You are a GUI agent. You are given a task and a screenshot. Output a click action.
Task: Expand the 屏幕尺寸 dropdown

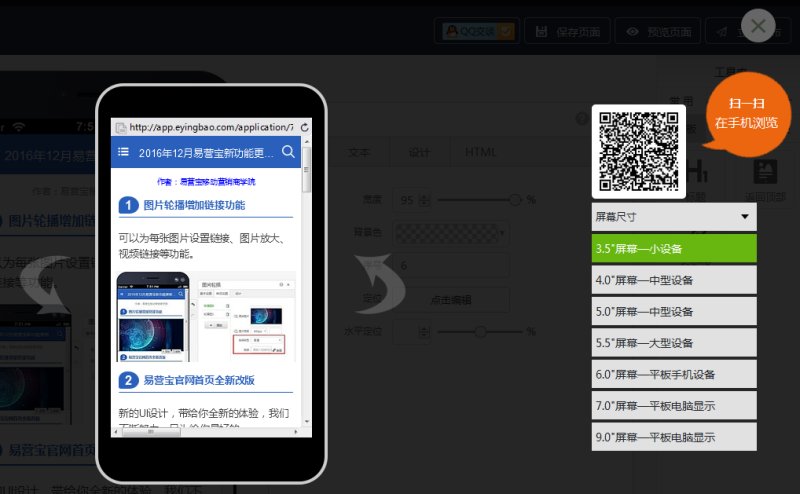click(673, 216)
